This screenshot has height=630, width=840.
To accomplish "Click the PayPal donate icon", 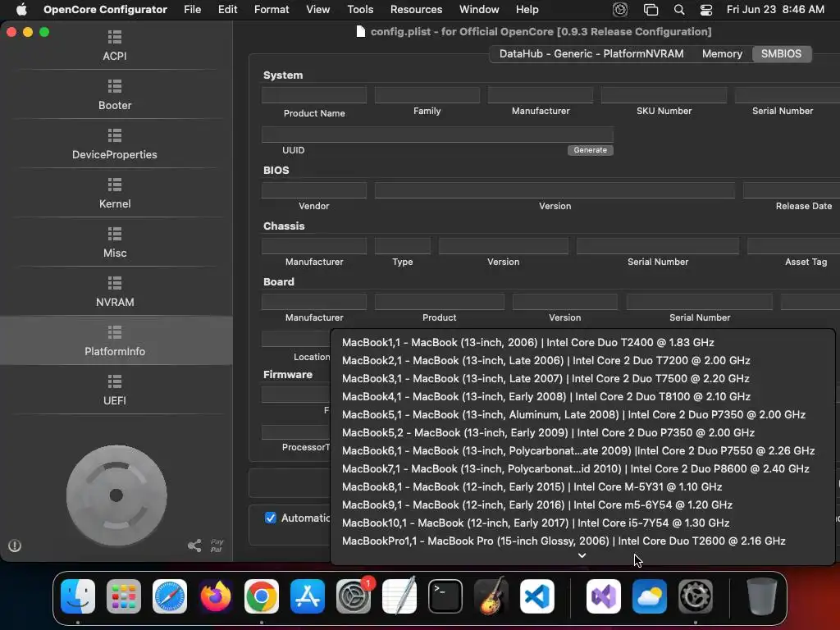I will click(x=217, y=546).
